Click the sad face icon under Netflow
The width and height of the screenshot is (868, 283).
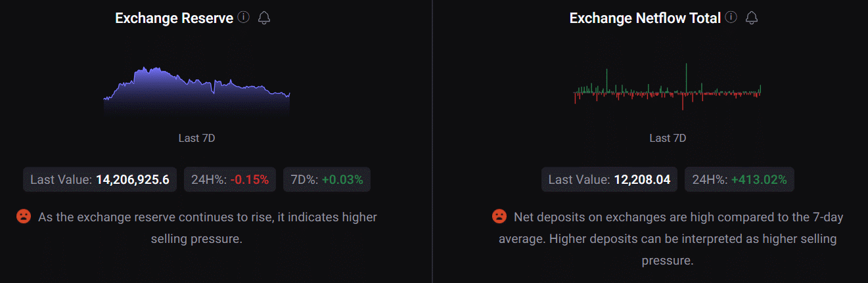(499, 215)
